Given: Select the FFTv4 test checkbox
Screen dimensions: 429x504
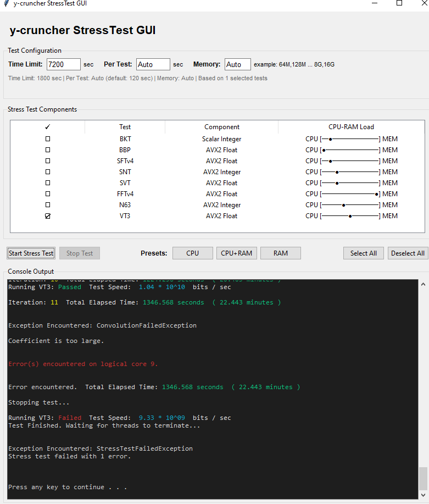Looking at the screenshot, I should (48, 194).
